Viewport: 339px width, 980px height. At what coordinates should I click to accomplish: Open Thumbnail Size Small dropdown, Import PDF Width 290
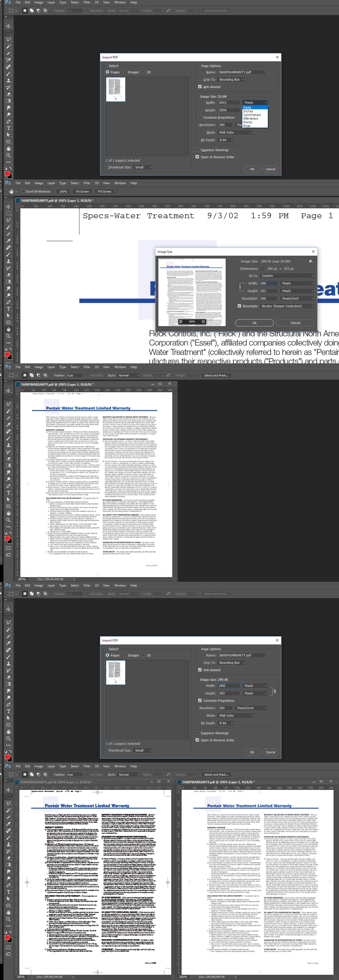coord(143,750)
